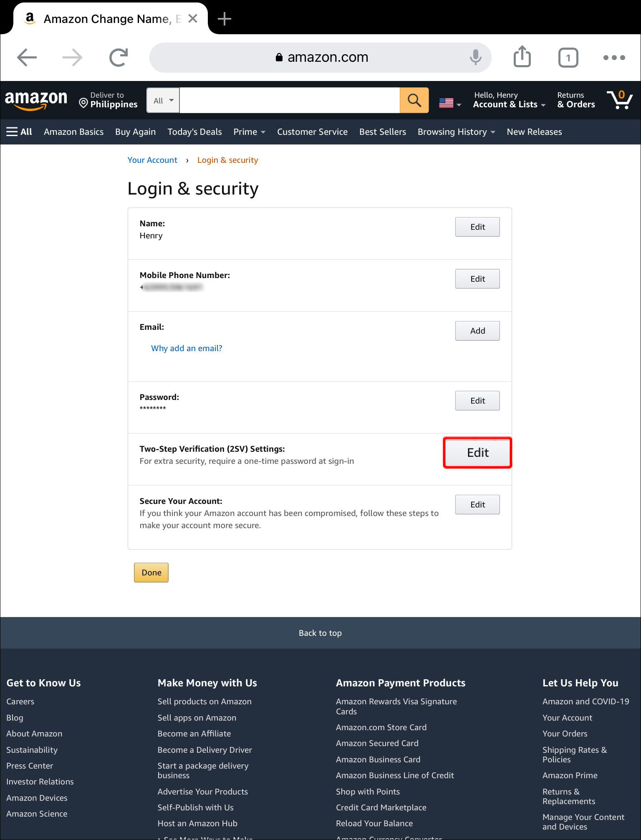Click the yellow Done button

[151, 572]
